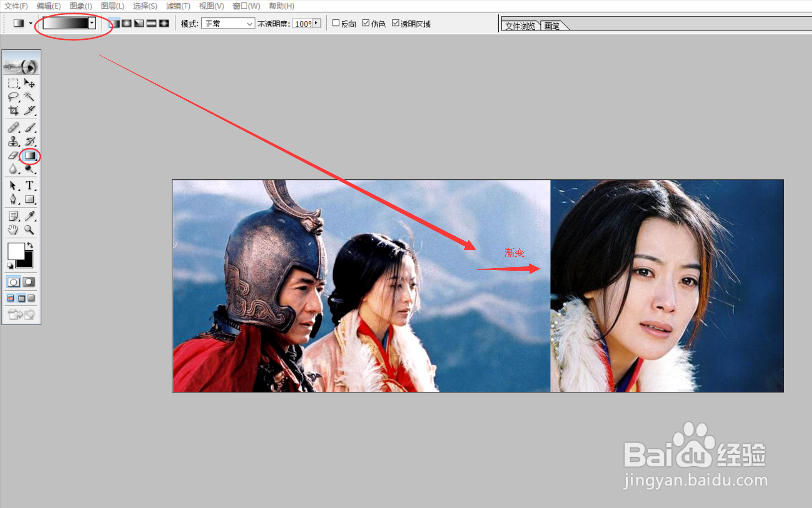Screen dimensions: 812x508
Task: Open the 选择(S) menu
Action: (145, 6)
